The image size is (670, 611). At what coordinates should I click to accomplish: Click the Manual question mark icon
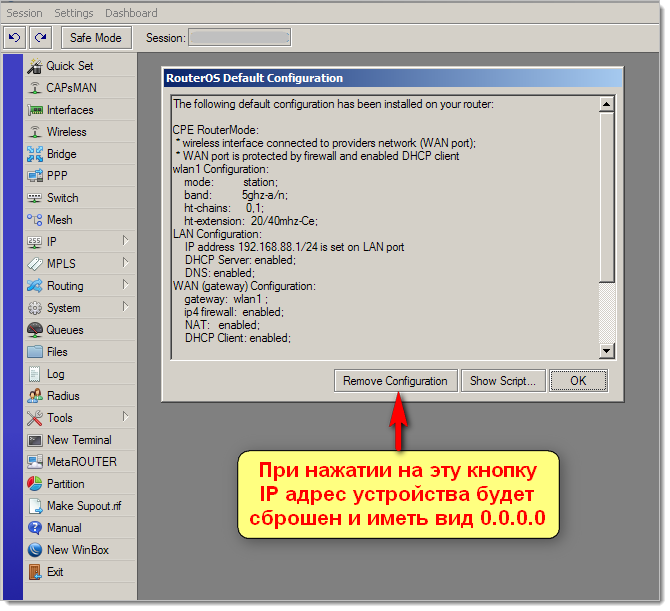point(35,528)
